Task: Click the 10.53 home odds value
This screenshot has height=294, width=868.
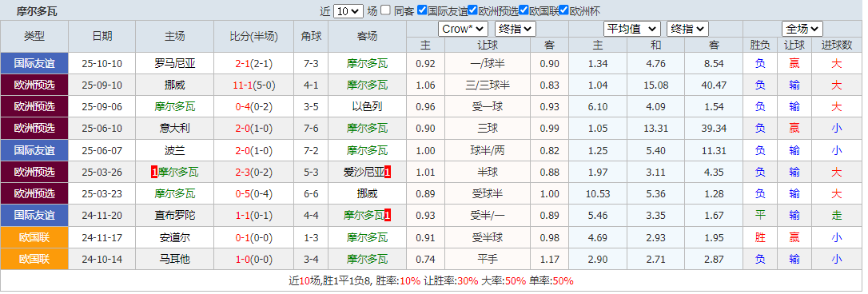Action: tap(598, 194)
